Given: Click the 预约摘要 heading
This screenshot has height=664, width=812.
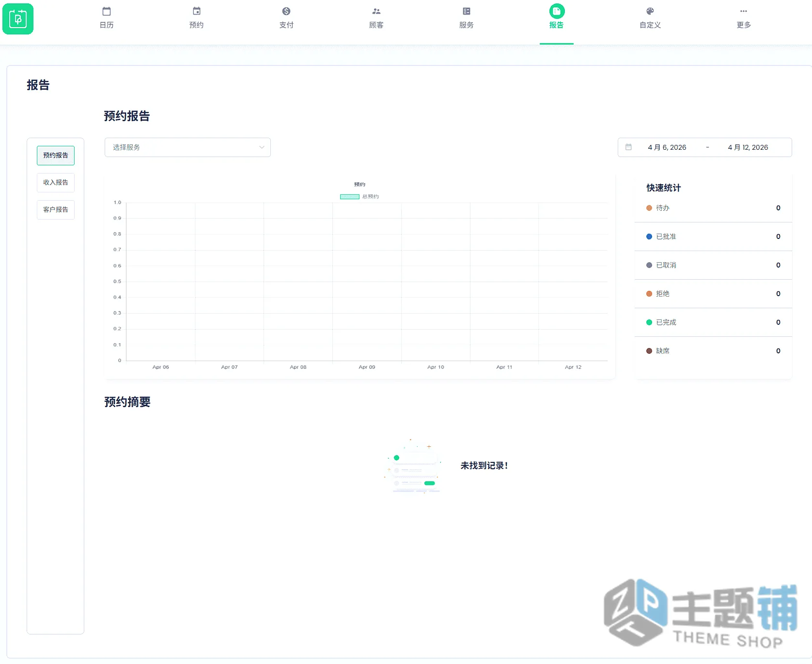Looking at the screenshot, I should pyautogui.click(x=127, y=402).
